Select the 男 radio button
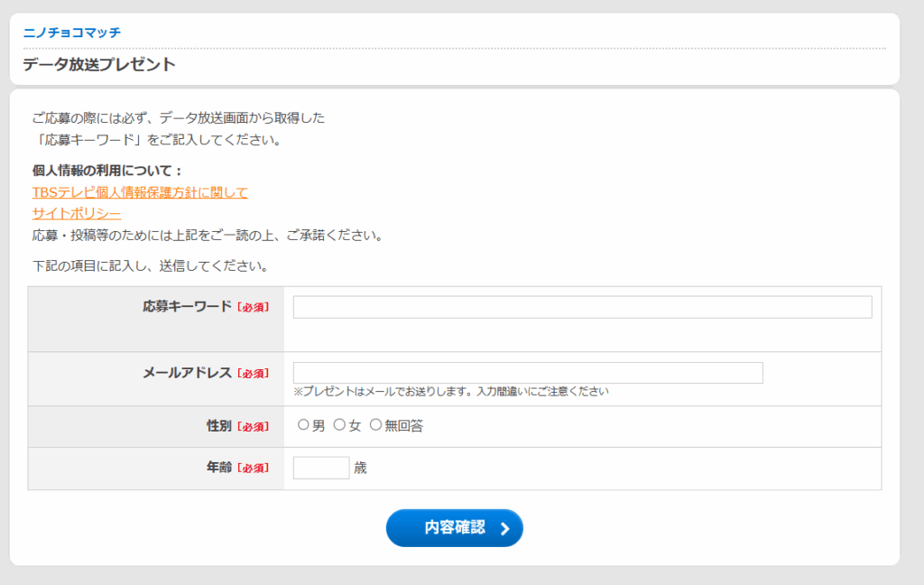 (x=304, y=425)
